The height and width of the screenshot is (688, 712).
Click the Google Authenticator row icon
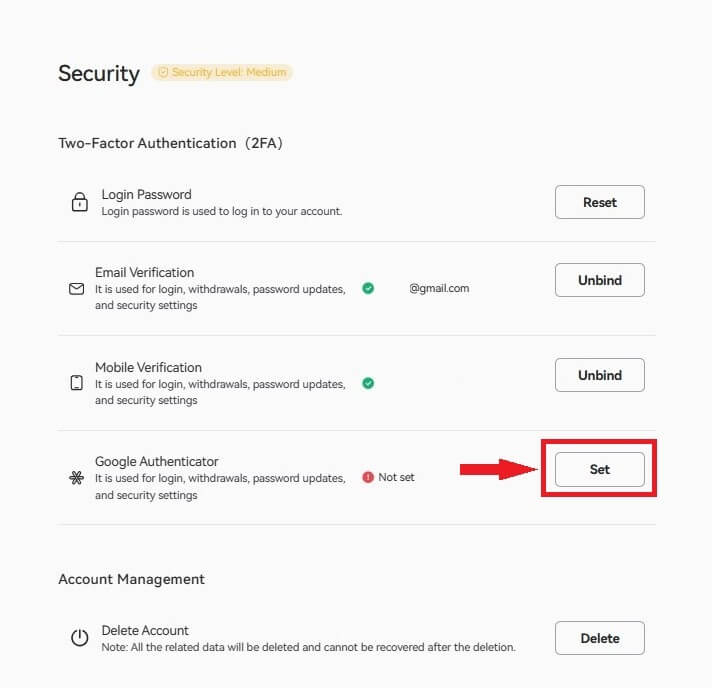click(x=77, y=478)
